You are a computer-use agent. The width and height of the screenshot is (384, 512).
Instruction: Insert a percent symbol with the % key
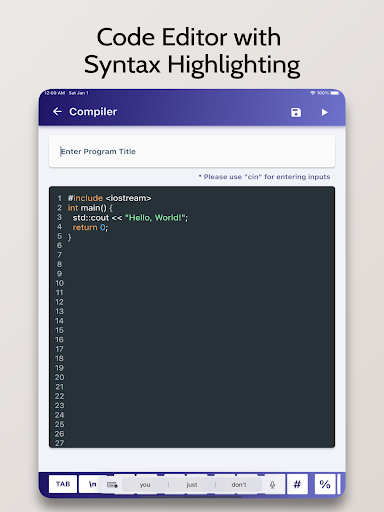(x=325, y=484)
